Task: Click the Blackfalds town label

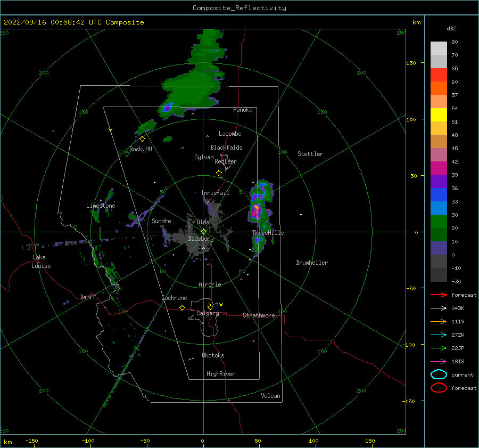Action: pos(226,148)
